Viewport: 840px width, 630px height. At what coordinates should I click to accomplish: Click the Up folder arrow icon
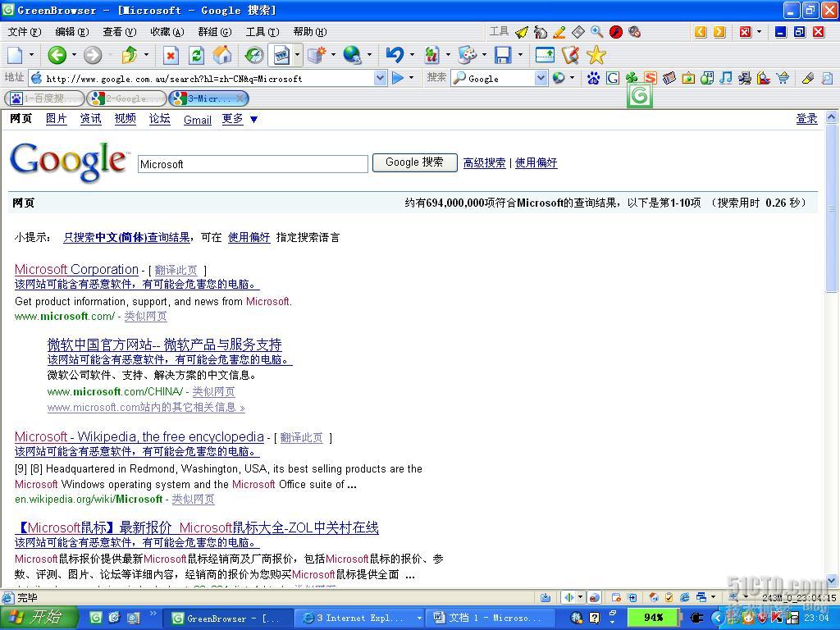129,55
